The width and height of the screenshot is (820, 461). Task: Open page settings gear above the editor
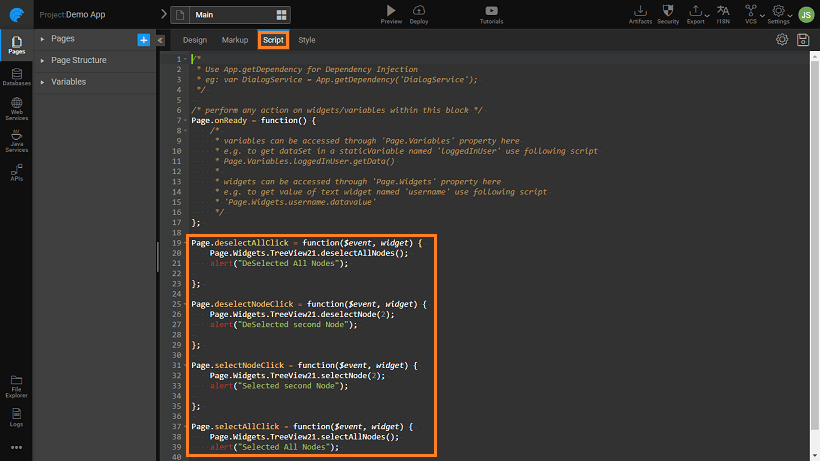tap(782, 40)
